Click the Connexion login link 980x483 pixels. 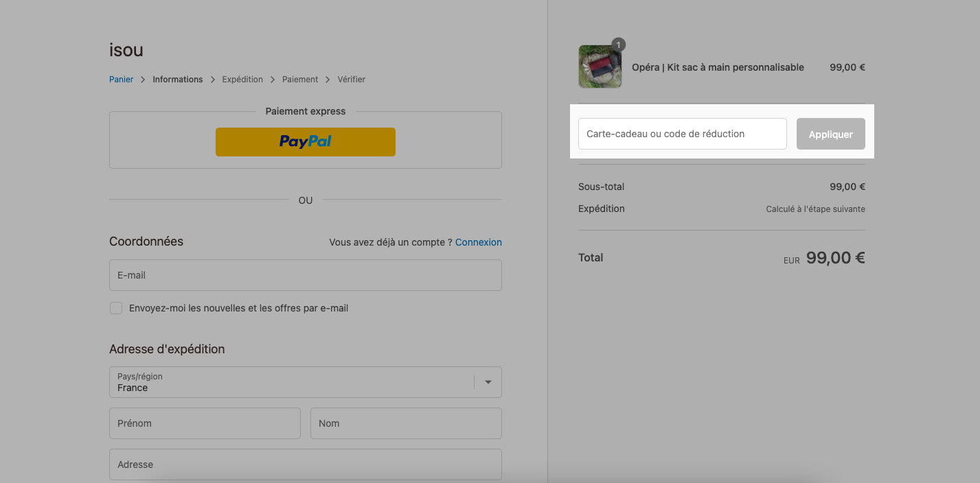coord(479,242)
